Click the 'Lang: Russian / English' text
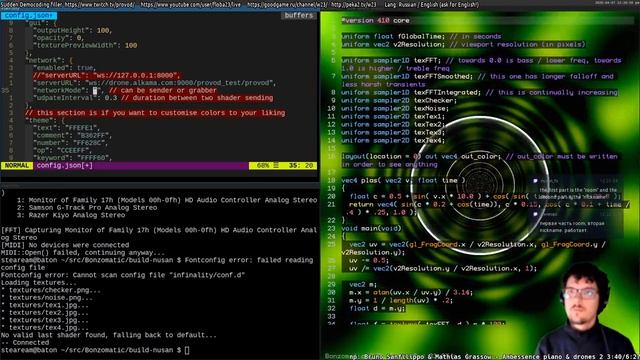The image size is (640, 360). [x=432, y=5]
